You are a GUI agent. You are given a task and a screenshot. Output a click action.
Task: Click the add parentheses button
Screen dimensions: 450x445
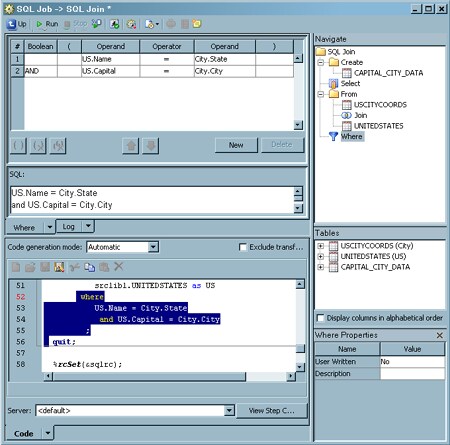click(18, 146)
